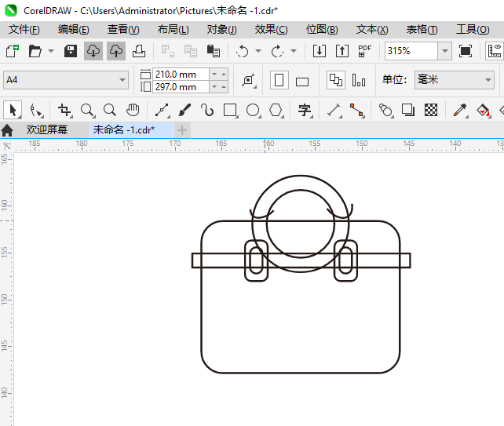Click the Print icon
The height and width of the screenshot is (426, 504).
pos(139,51)
